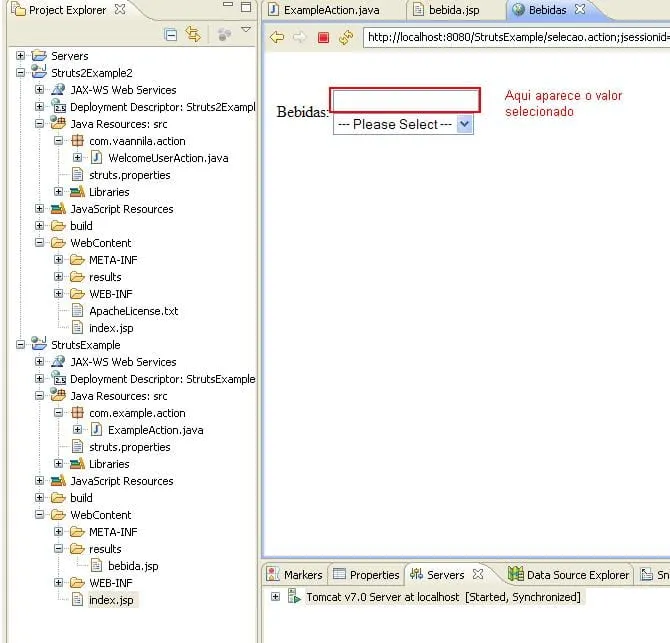Expand ExampleAction.java in tree
The width and height of the screenshot is (670, 643).
(77, 429)
